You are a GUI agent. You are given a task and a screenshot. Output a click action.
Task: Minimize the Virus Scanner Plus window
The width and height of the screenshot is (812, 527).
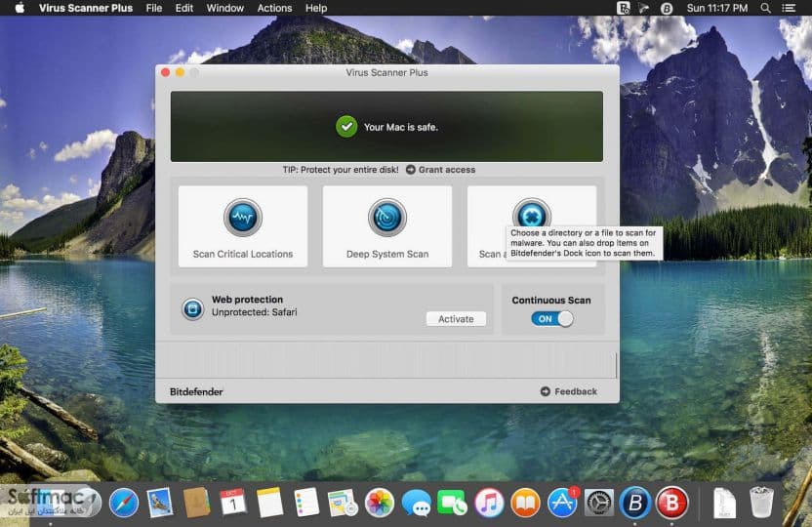(x=180, y=72)
